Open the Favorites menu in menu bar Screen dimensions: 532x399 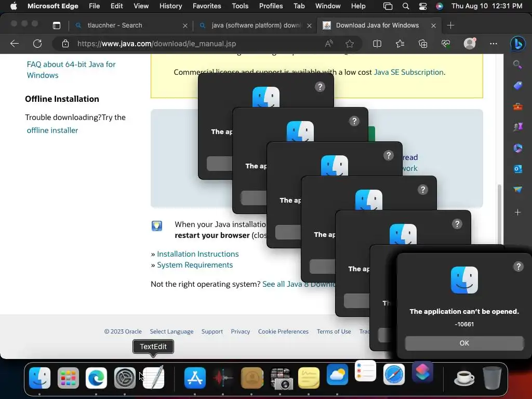[x=207, y=6]
